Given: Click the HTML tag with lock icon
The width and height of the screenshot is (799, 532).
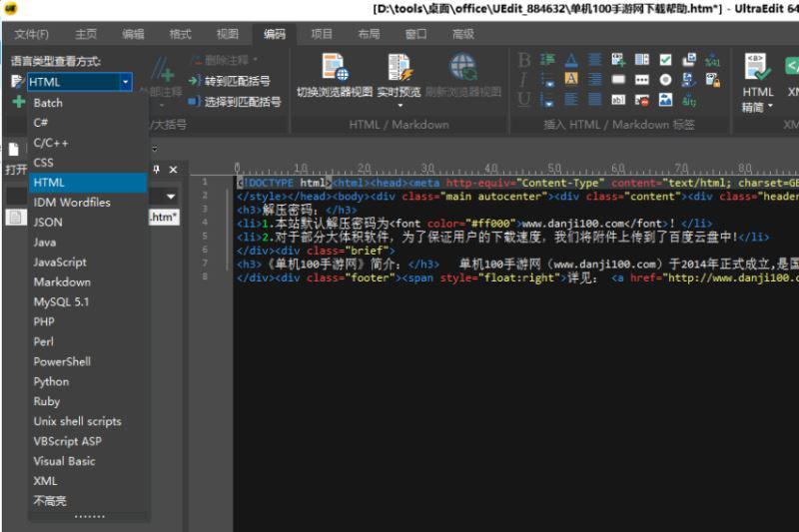Looking at the screenshot, I should (x=712, y=80).
